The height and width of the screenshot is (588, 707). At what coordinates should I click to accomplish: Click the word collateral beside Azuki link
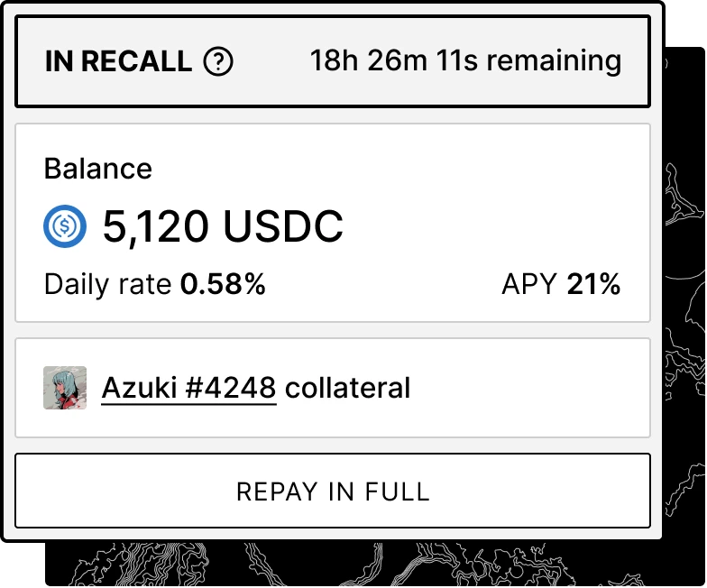click(x=348, y=388)
